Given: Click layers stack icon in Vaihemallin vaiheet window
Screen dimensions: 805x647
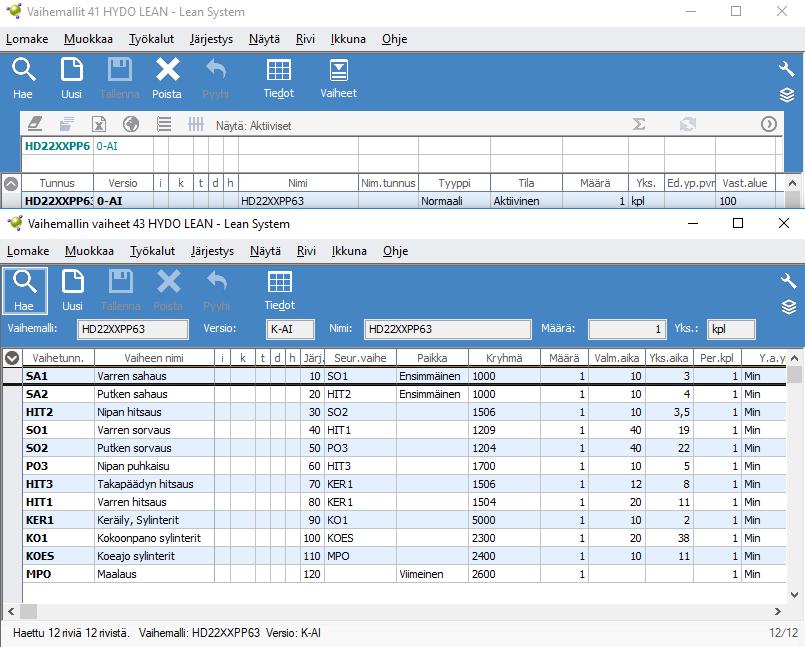Looking at the screenshot, I should click(x=788, y=307).
